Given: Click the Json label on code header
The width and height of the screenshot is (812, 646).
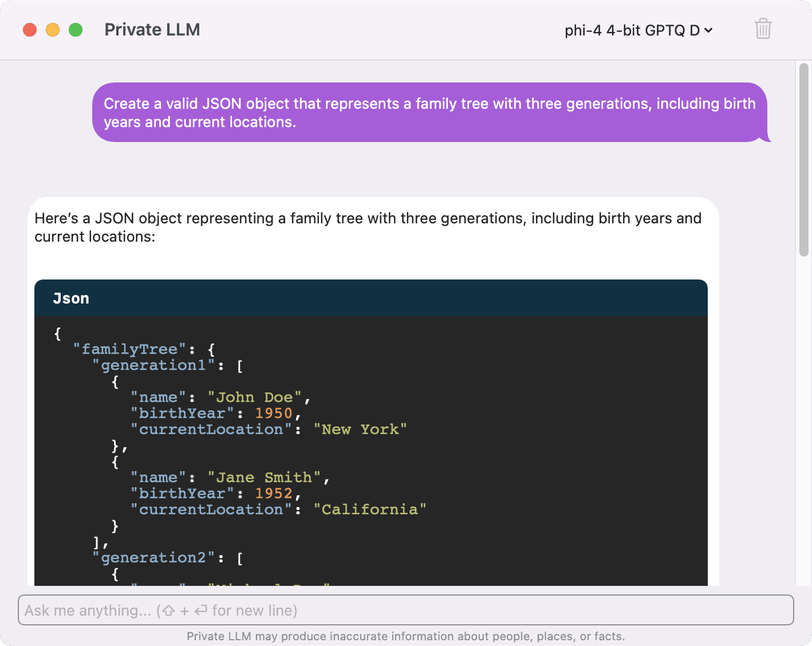Looking at the screenshot, I should point(71,298).
